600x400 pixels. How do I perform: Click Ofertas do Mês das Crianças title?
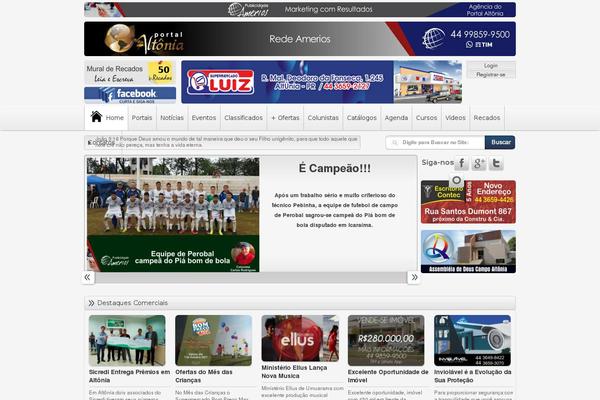point(204,376)
